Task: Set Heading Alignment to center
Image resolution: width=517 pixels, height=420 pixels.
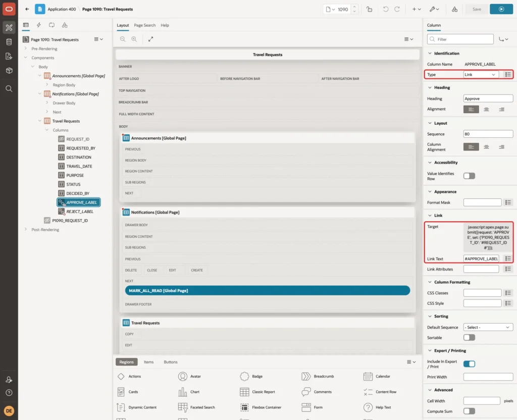Action: pos(486,109)
